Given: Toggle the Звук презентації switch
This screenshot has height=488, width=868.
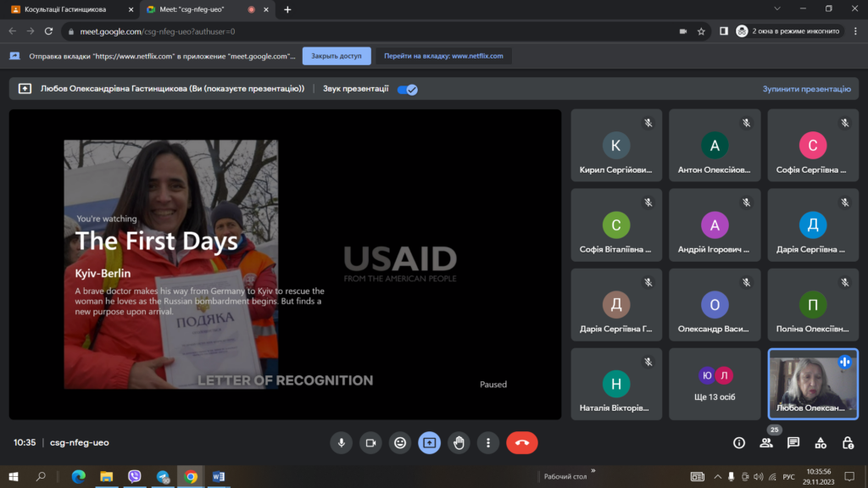Looking at the screenshot, I should (x=407, y=89).
